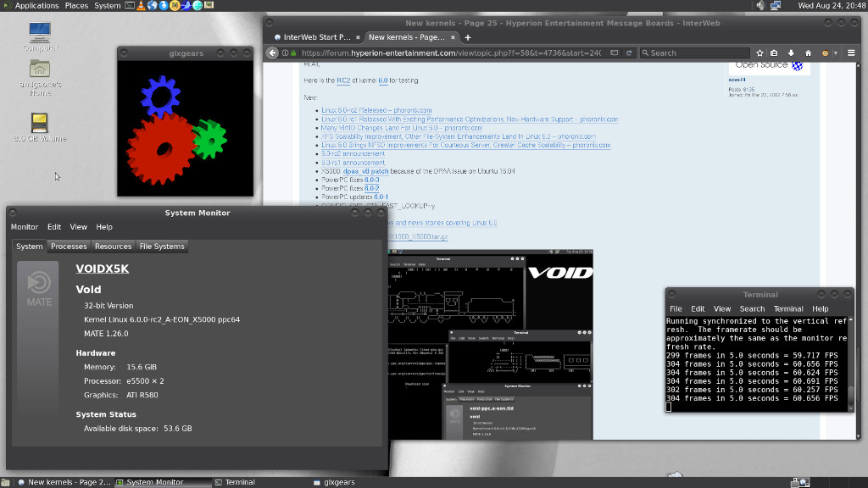Open the PowerPC fixes 6.0-3 link
868x488 pixels.
[371, 180]
